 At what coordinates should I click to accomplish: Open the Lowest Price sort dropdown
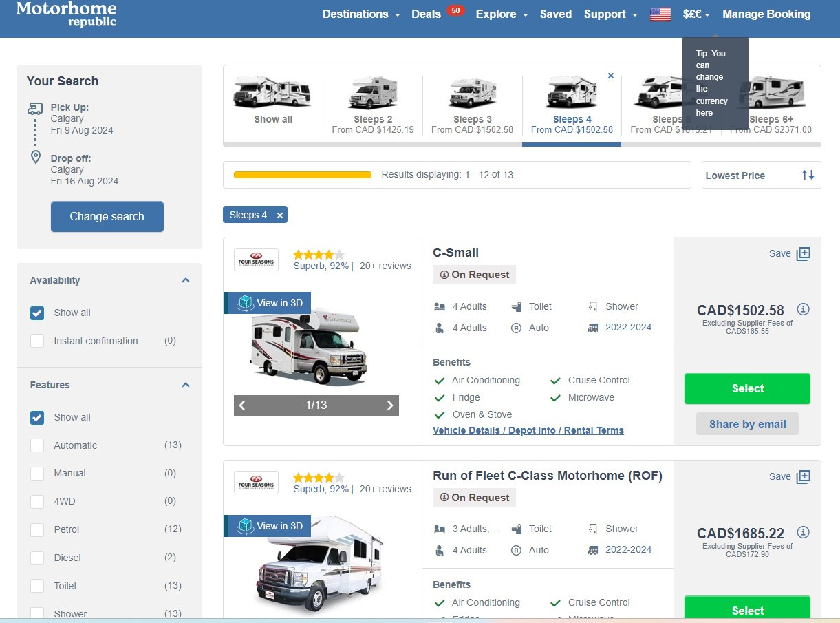pyautogui.click(x=761, y=175)
